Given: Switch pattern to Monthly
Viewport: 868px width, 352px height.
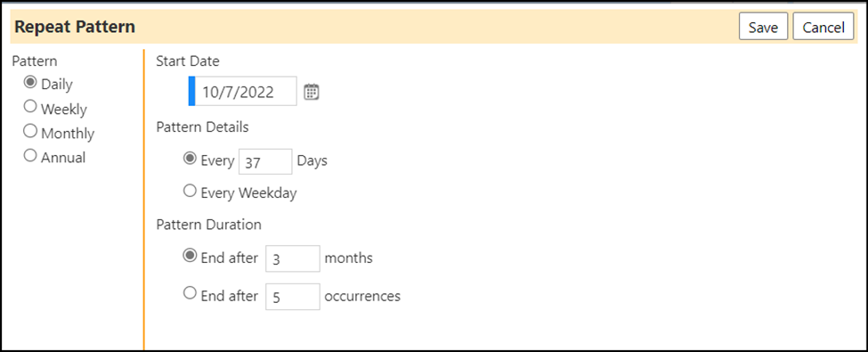Looking at the screenshot, I should [30, 131].
